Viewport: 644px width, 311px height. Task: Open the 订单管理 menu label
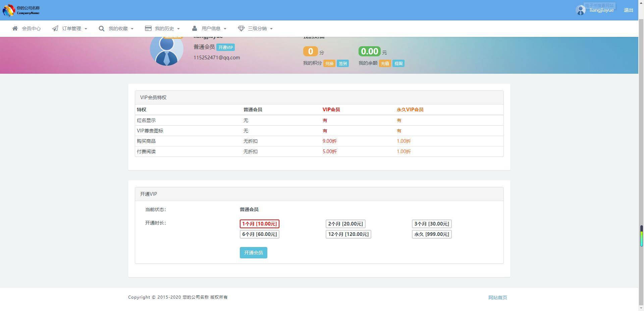tap(71, 28)
